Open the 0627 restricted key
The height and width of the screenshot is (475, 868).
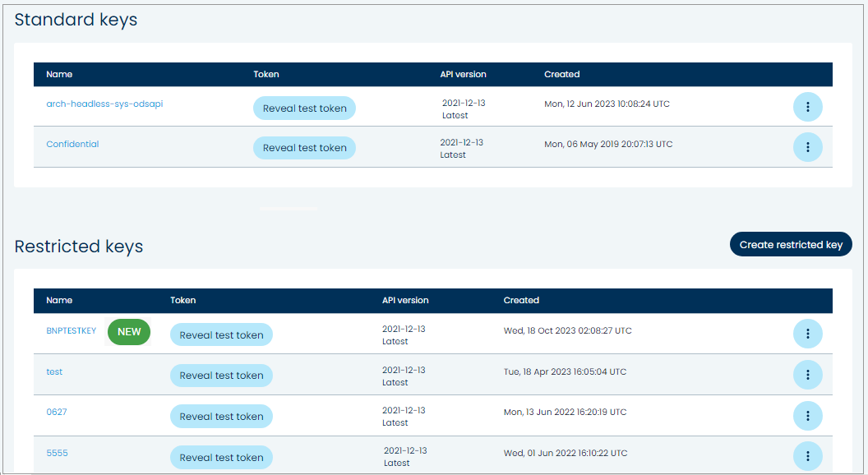pos(57,412)
